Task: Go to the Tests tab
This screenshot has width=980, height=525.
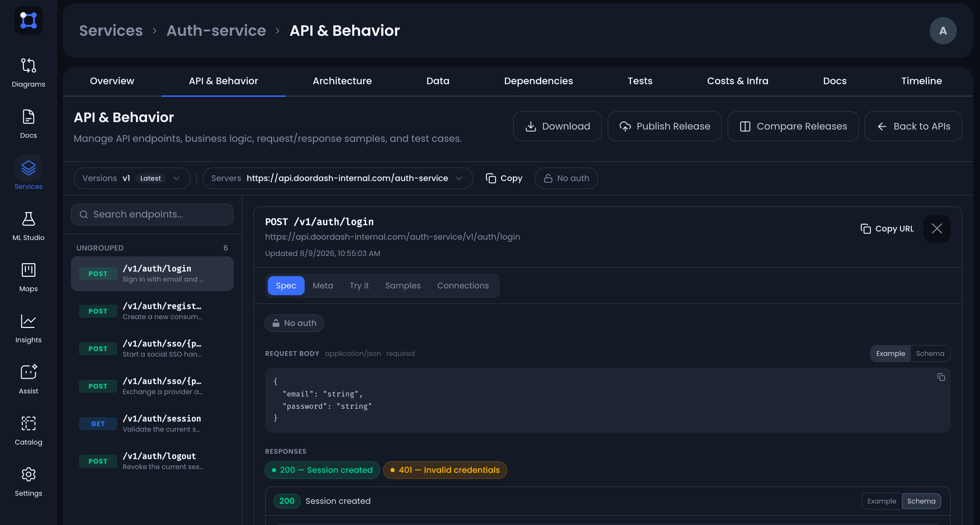Action: pos(640,81)
